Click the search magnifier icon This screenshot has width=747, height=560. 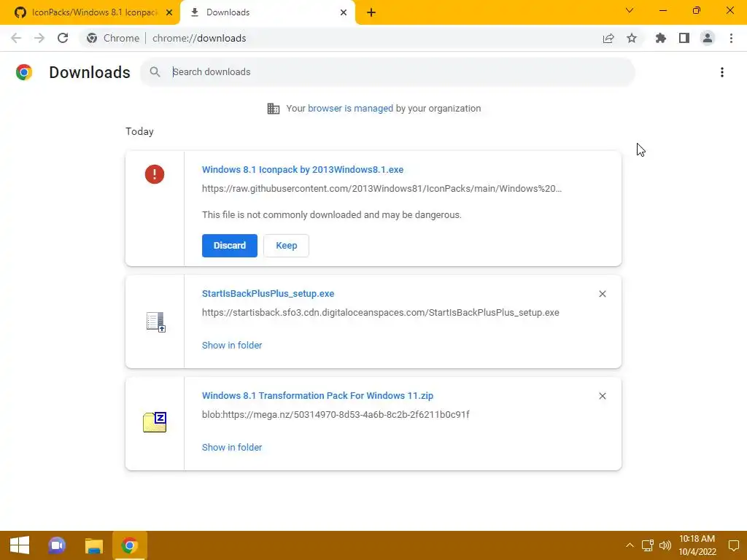155,72
